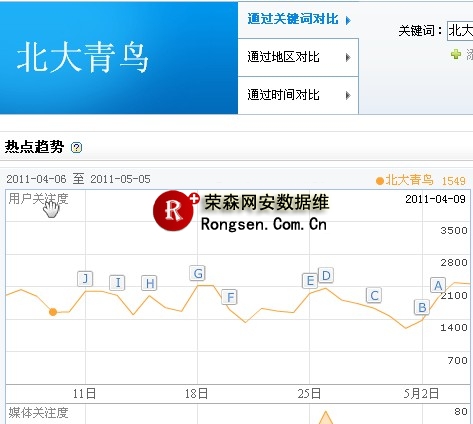Click the 用户关注度 chart label
473x424 pixels.
(x=38, y=199)
